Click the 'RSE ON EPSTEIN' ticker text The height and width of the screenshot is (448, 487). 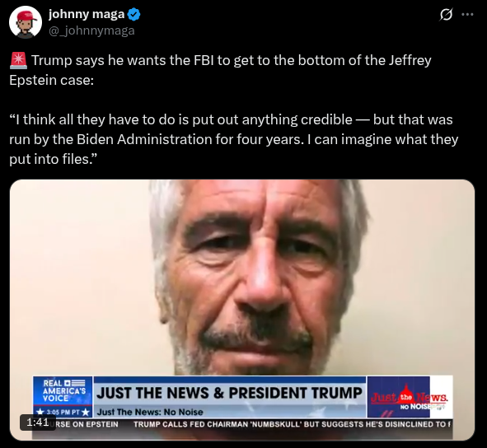tap(87, 424)
